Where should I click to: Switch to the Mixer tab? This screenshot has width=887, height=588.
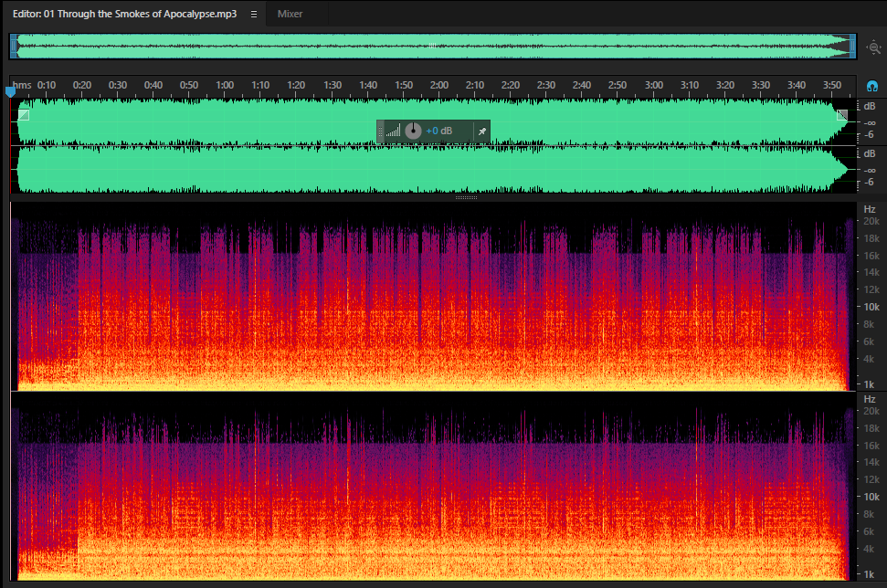290,14
